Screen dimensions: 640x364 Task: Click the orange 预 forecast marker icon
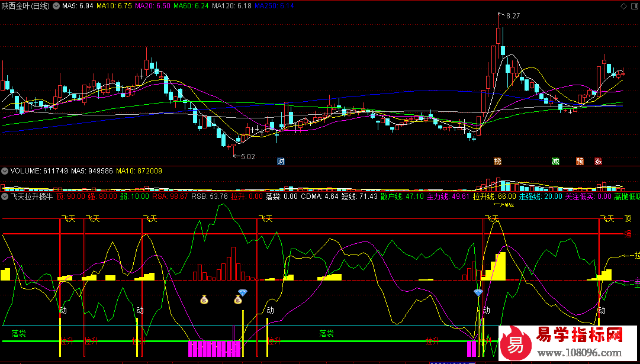[x=580, y=161]
